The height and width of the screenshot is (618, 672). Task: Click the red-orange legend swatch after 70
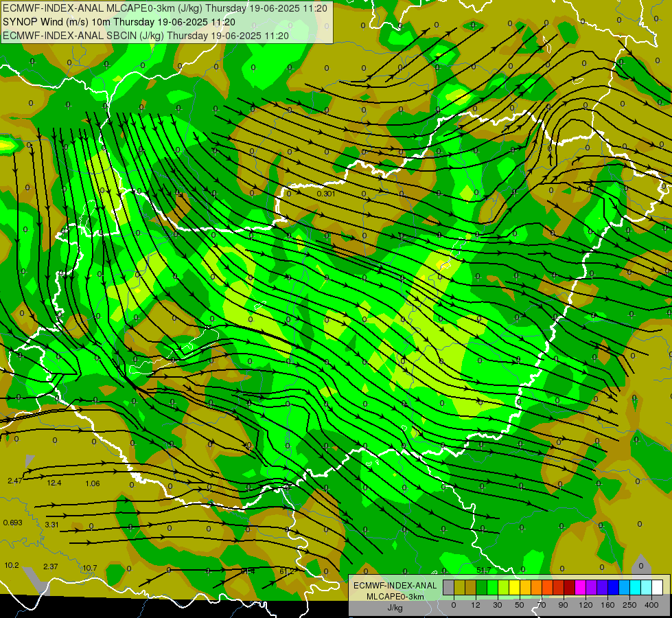(x=547, y=588)
